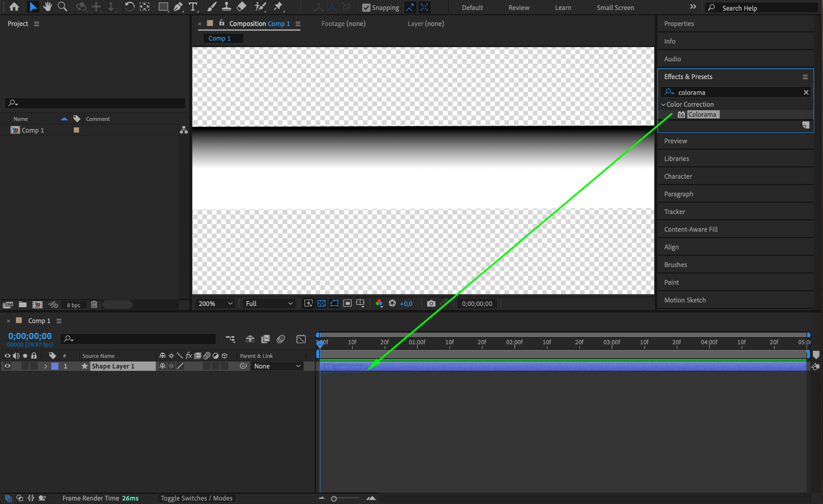The width and height of the screenshot is (823, 504).
Task: Open the Character panel
Action: pos(678,176)
